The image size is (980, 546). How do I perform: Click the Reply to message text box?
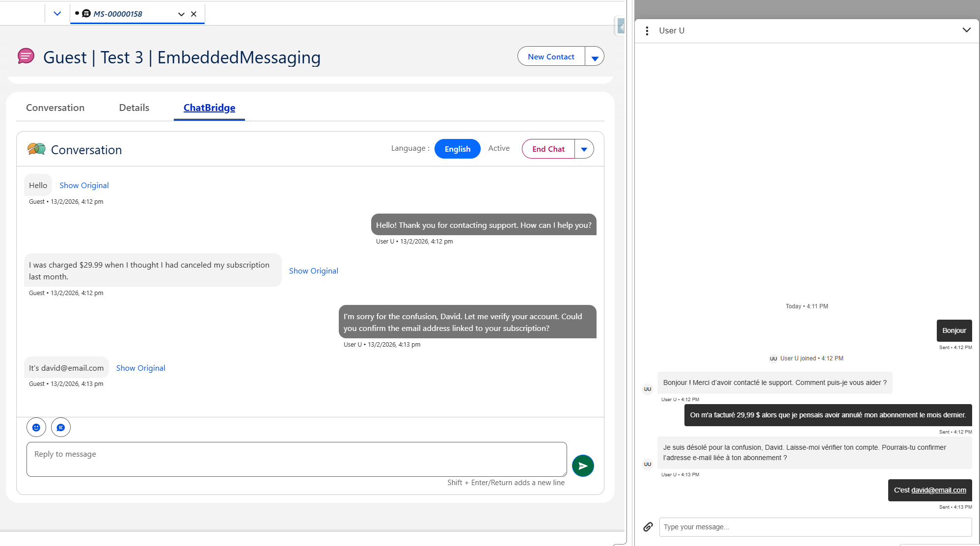tap(297, 459)
